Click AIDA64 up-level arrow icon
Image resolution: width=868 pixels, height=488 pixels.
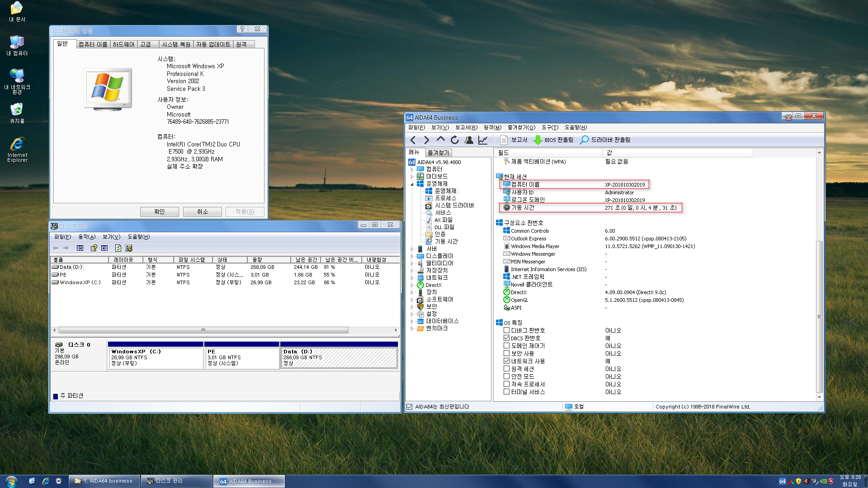440,140
